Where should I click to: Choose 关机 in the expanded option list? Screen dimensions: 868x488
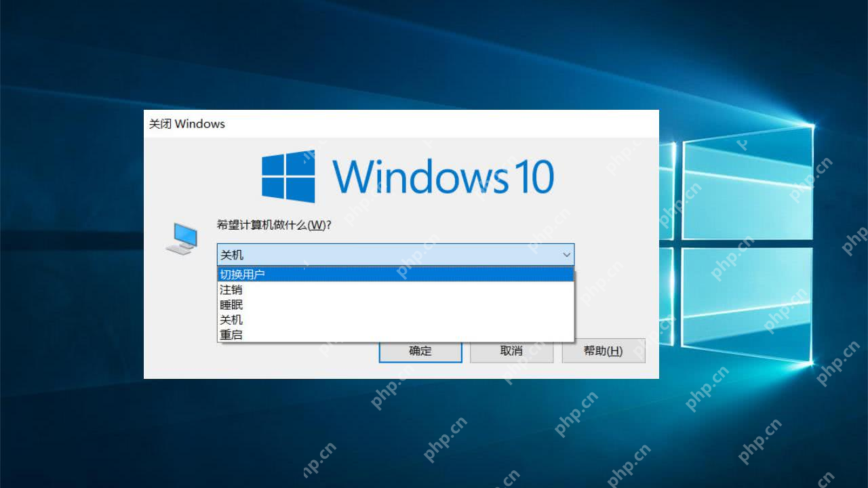point(395,319)
